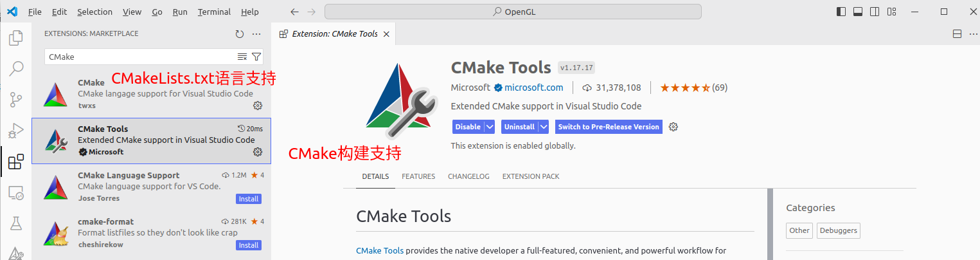This screenshot has height=260, width=980.
Task: Split the editor layout icon
Action: coord(957,34)
